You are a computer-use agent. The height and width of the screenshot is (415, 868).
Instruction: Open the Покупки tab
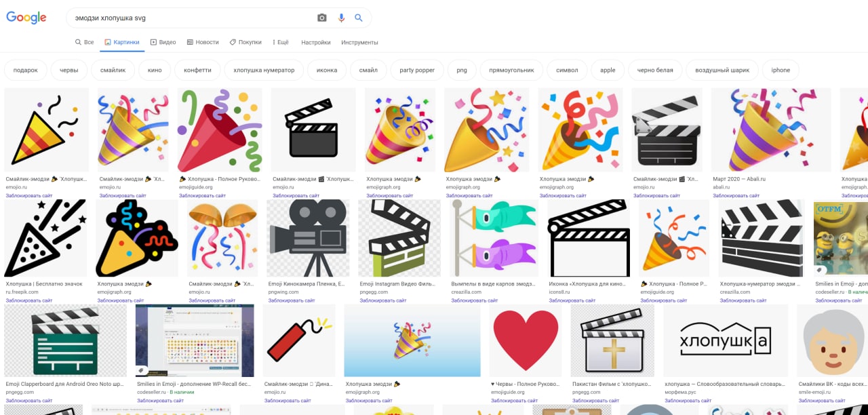coord(245,42)
